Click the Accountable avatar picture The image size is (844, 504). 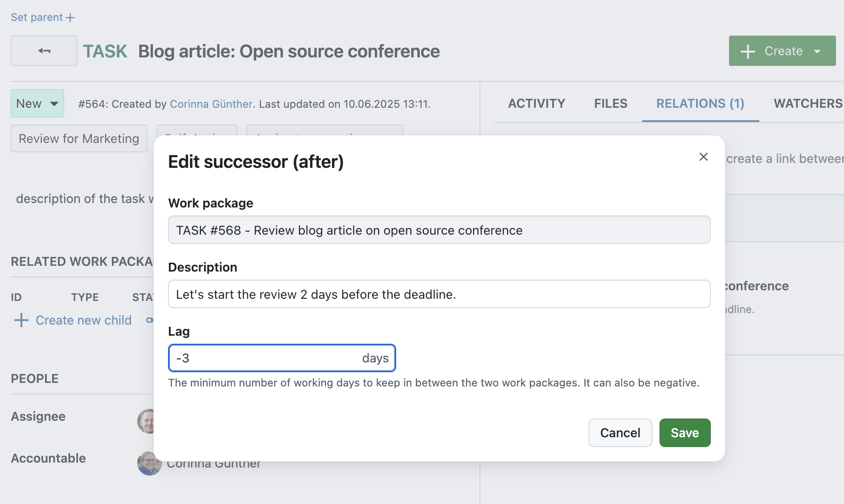148,464
